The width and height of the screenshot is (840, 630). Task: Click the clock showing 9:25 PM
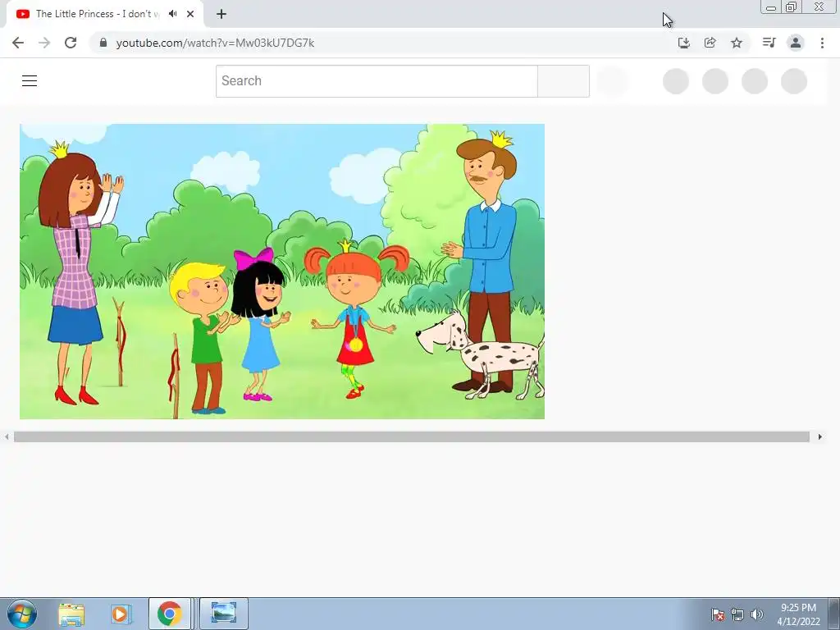798,614
